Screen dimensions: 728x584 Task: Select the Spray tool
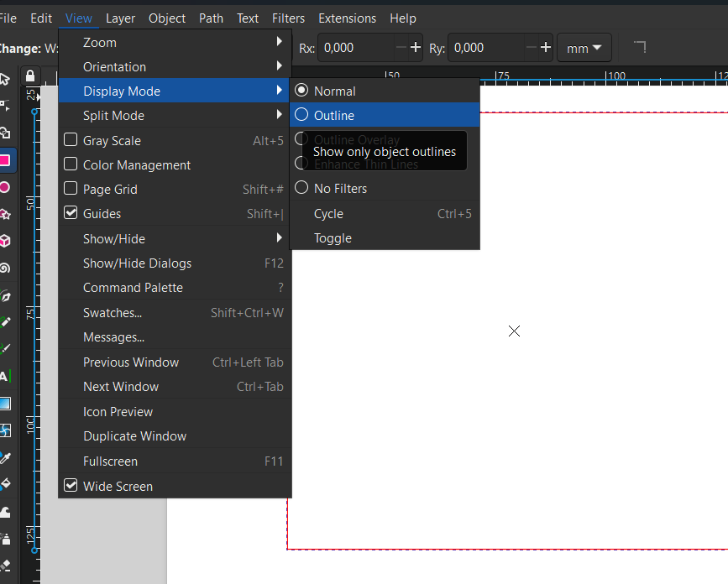(x=5, y=539)
